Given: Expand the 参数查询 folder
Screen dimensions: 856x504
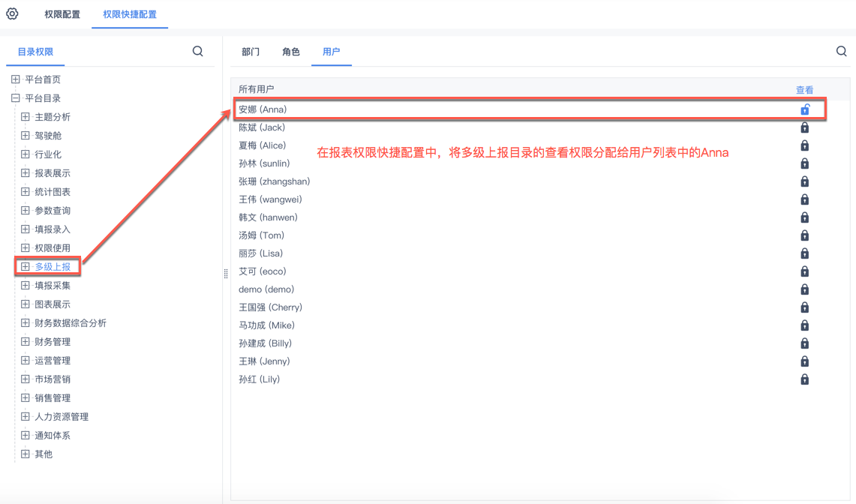Looking at the screenshot, I should pos(25,210).
